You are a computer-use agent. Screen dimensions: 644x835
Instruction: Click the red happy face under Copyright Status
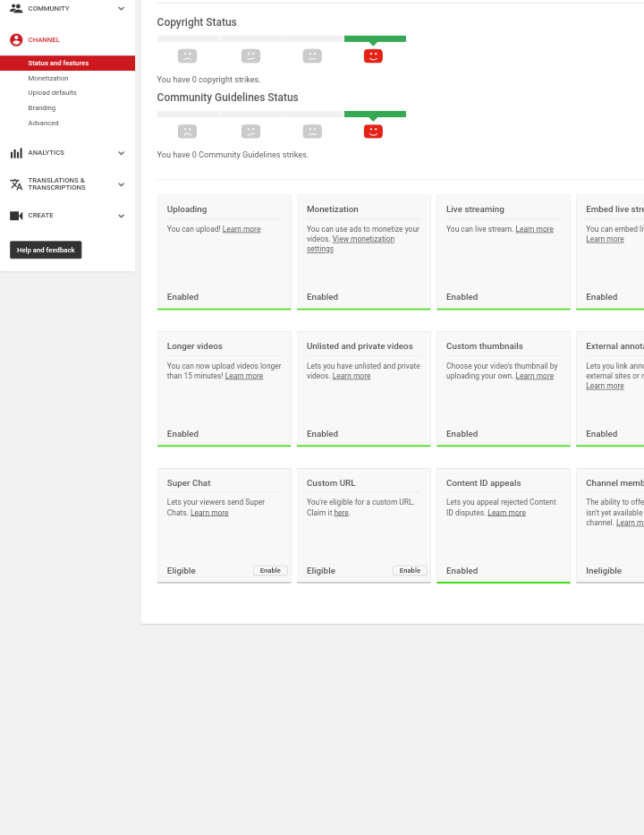pos(373,56)
